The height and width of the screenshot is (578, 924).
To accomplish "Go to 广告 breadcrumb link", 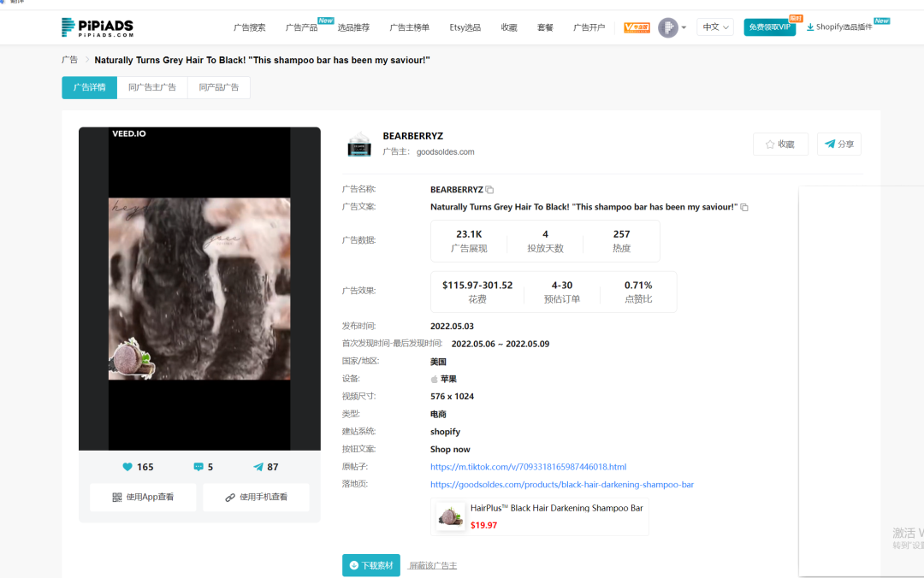I will (x=69, y=60).
